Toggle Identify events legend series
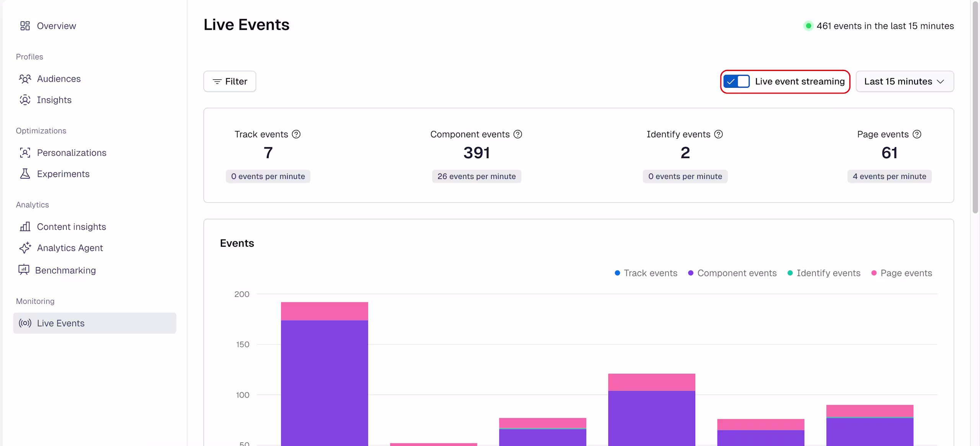Screen dimensions: 980x446 tap(824, 273)
